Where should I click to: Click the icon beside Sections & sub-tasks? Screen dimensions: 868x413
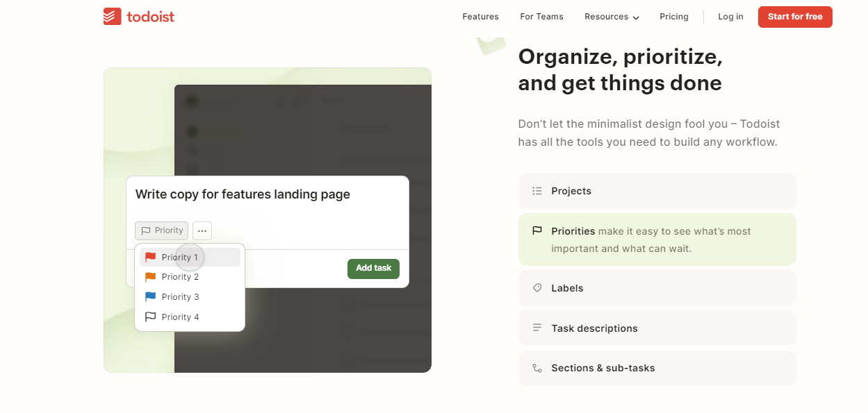point(537,368)
